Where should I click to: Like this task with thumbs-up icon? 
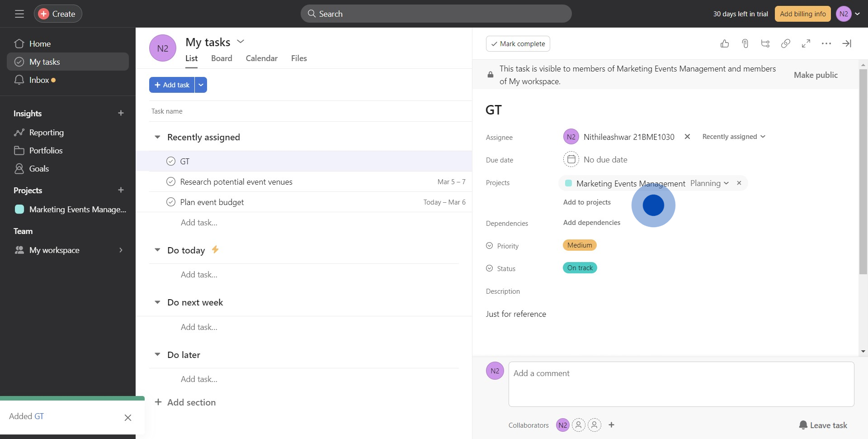click(725, 43)
